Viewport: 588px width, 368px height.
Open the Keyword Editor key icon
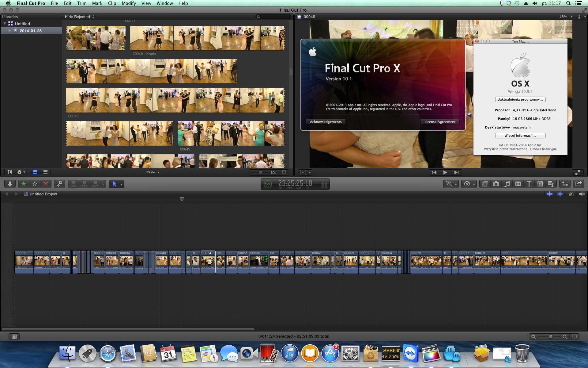(x=59, y=184)
